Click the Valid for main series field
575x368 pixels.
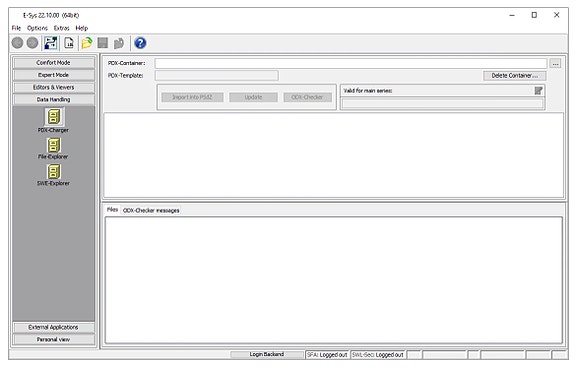tap(442, 104)
